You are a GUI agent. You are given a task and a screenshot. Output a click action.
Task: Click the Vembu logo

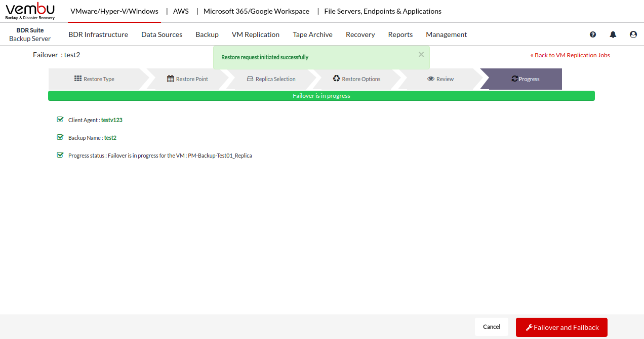pos(30,11)
